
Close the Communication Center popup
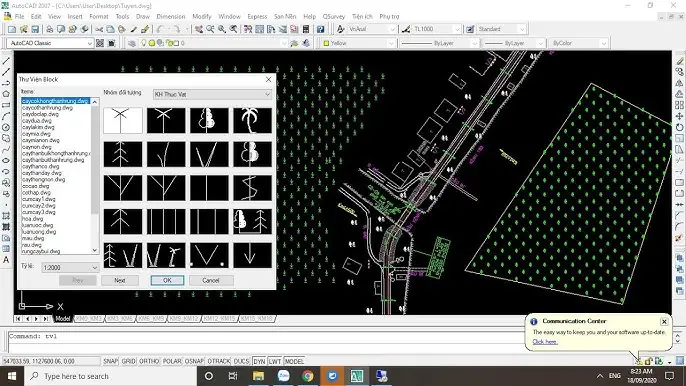pos(664,322)
